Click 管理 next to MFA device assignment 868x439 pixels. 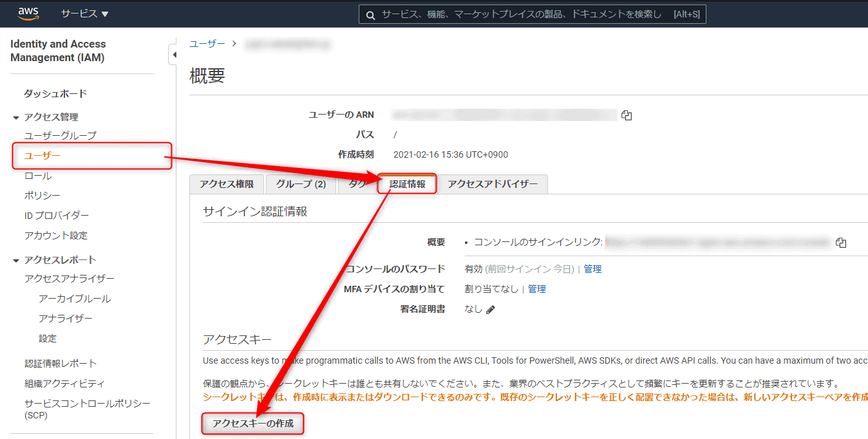click(537, 289)
